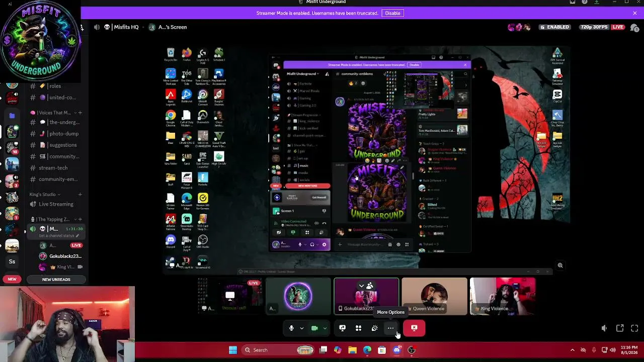644x362 pixels.
Task: Open the Ss server icon
Action: (12, 261)
